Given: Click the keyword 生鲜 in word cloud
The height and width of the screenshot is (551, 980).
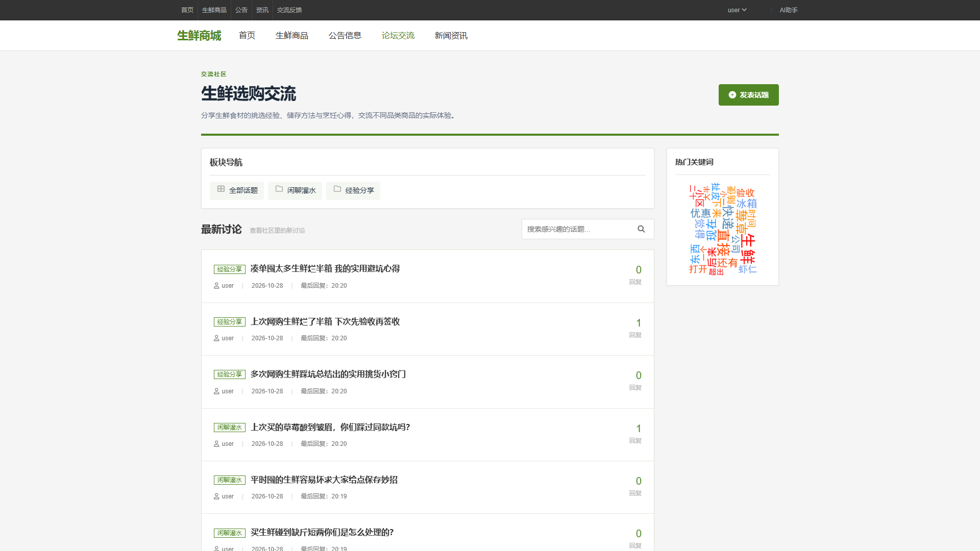Looking at the screenshot, I should click(x=747, y=249).
